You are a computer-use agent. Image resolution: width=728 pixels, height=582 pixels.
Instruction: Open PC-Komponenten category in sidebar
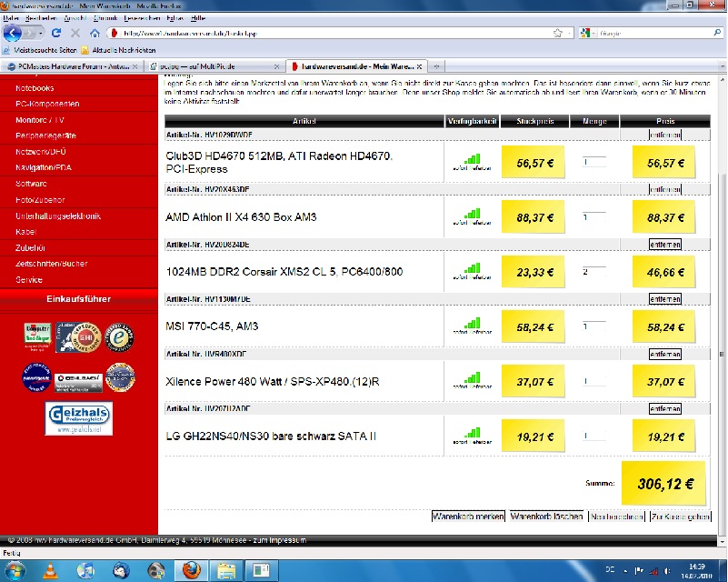pos(47,104)
